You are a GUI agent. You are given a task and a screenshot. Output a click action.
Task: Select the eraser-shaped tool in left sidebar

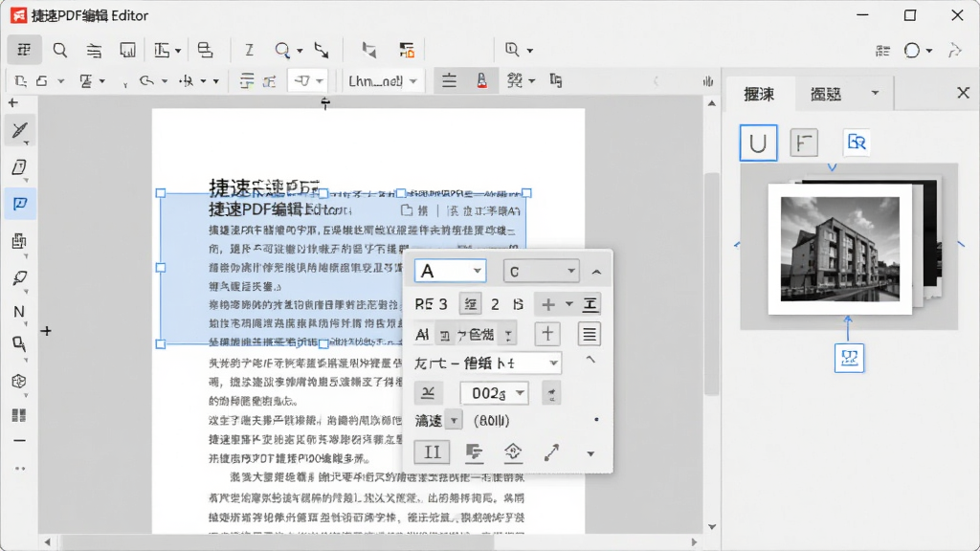pos(19,166)
